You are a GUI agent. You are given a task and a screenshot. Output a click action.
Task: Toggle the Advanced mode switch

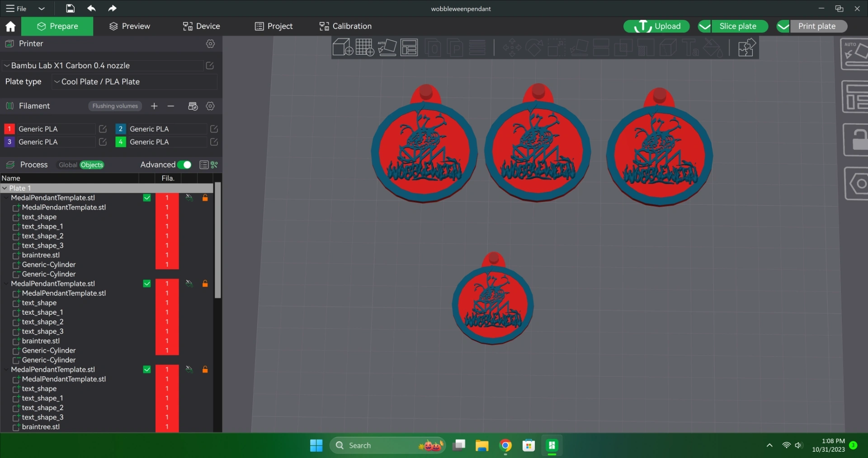pyautogui.click(x=184, y=165)
